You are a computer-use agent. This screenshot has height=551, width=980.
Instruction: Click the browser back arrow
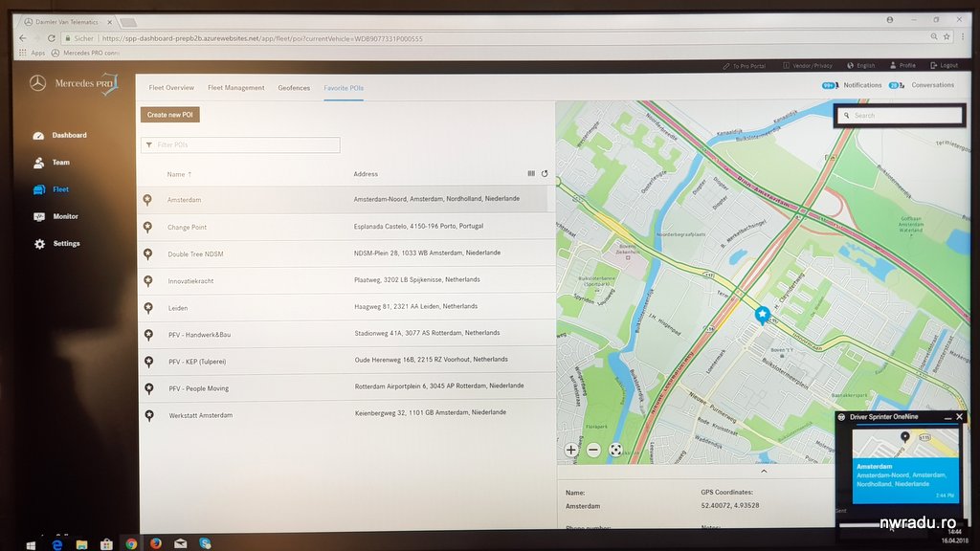[x=23, y=38]
